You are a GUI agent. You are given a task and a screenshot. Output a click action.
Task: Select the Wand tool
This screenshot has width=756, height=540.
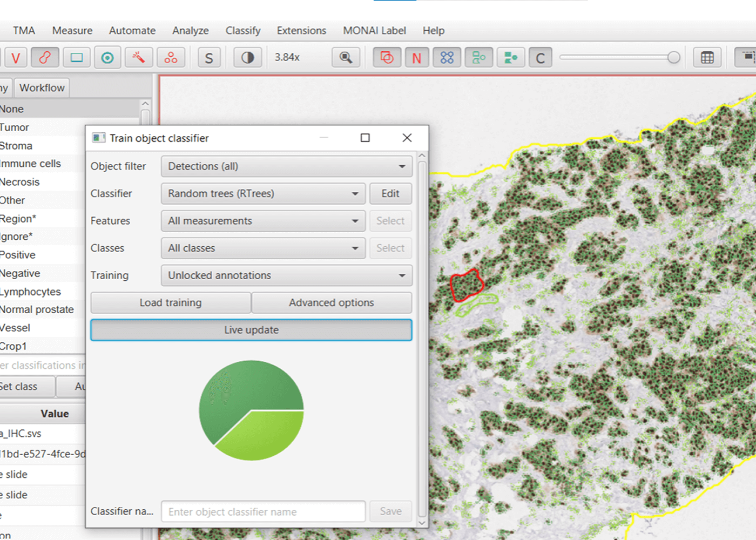pos(139,57)
